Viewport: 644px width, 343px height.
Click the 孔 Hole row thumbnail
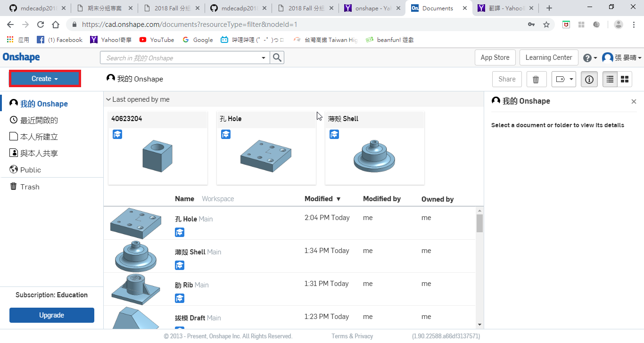pos(135,223)
